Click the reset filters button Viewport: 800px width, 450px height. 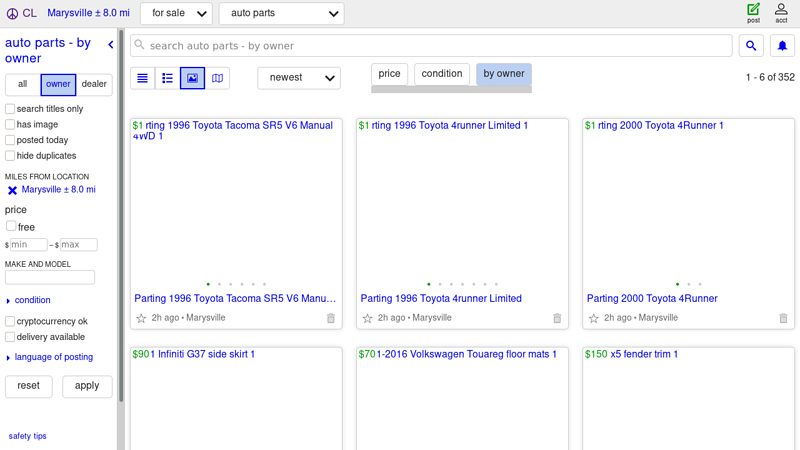29,386
